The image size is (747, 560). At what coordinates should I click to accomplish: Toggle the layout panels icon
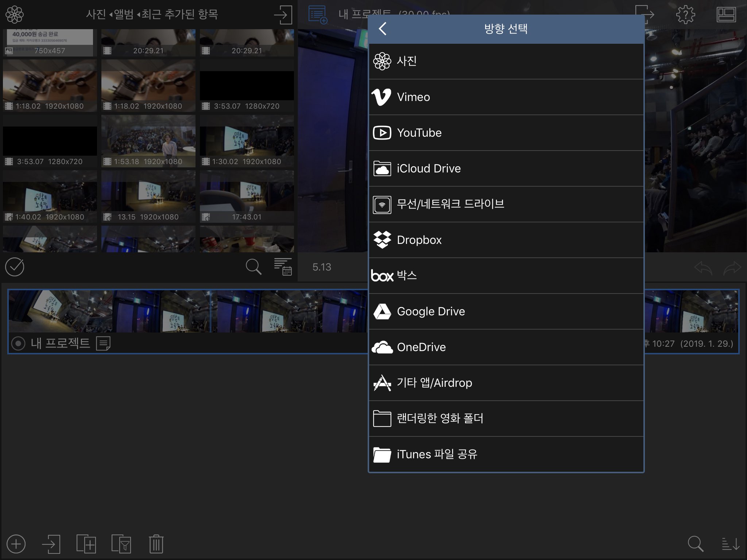click(x=726, y=15)
